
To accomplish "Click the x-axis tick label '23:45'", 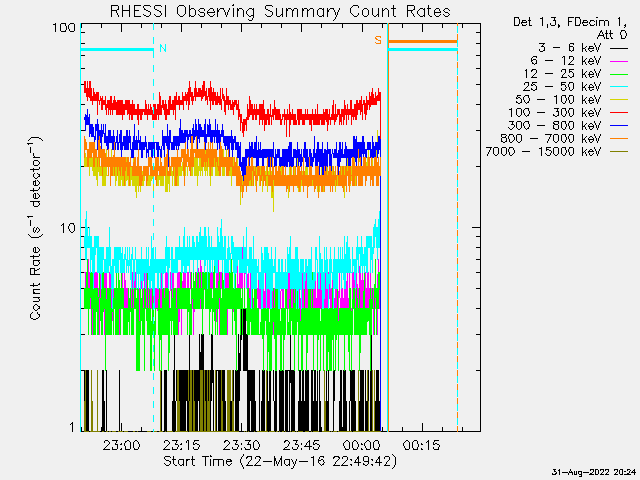I will pos(301,445).
